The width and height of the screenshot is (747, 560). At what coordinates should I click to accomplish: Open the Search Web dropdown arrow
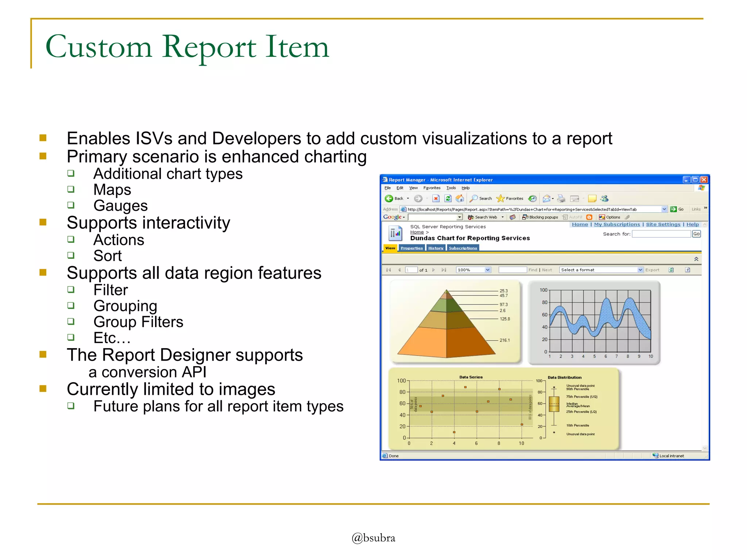503,217
